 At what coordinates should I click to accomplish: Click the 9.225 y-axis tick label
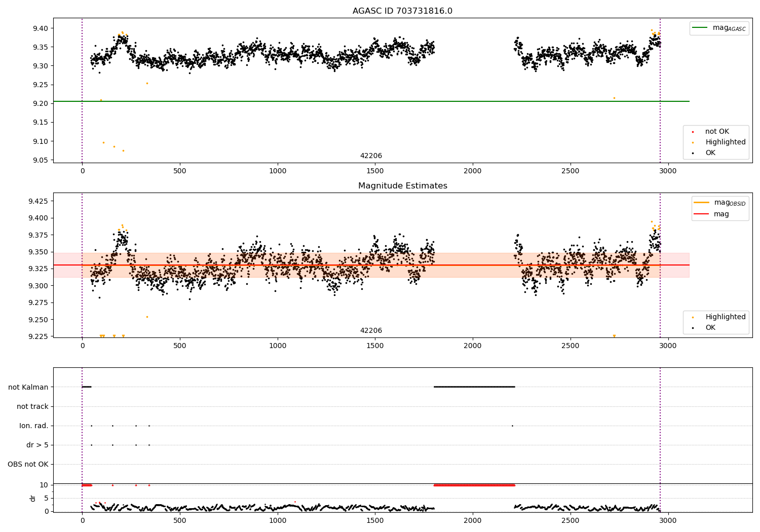(37, 336)
